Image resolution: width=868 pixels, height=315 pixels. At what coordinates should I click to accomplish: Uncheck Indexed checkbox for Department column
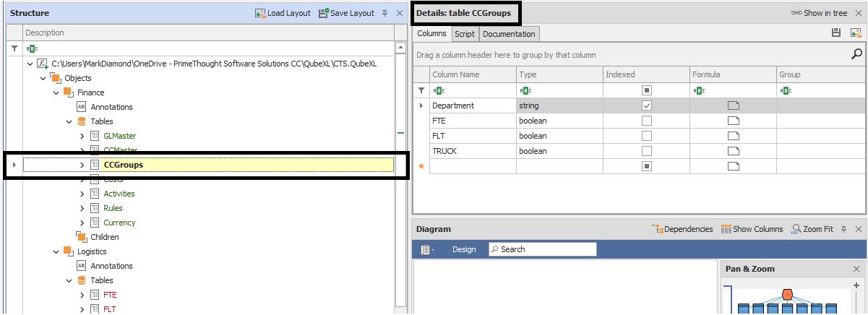647,105
